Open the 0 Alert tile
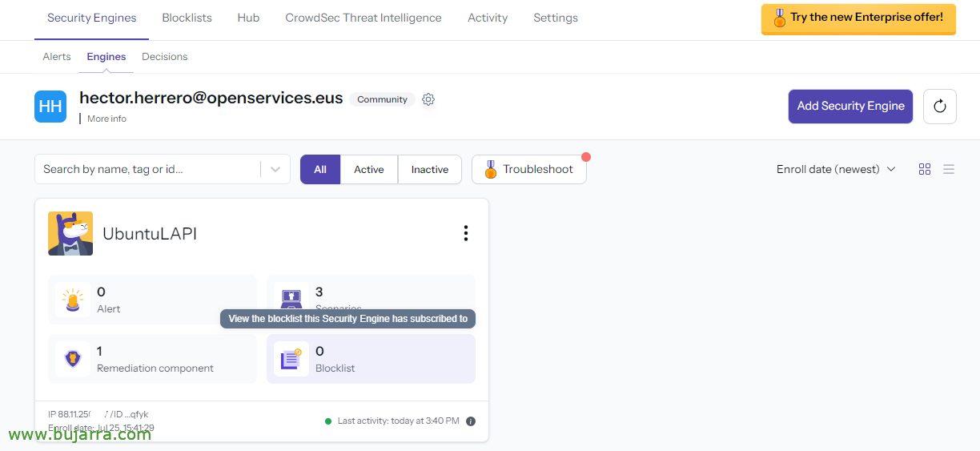980x451 pixels. pyautogui.click(x=152, y=300)
